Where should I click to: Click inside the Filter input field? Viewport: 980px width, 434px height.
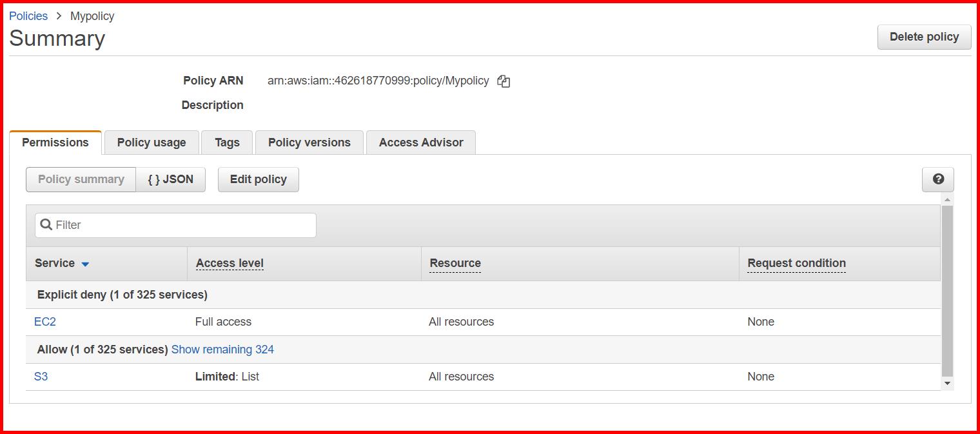[x=174, y=224]
